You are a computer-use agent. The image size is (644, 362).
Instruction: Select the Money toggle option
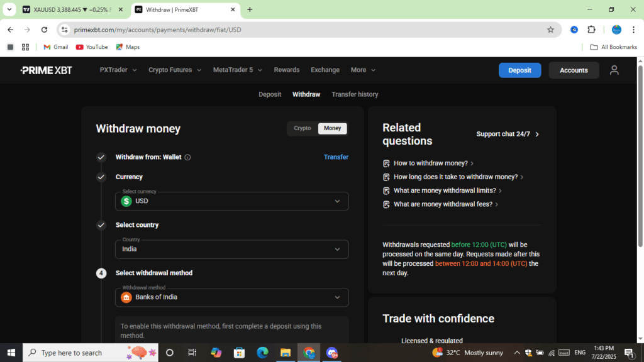pyautogui.click(x=332, y=128)
